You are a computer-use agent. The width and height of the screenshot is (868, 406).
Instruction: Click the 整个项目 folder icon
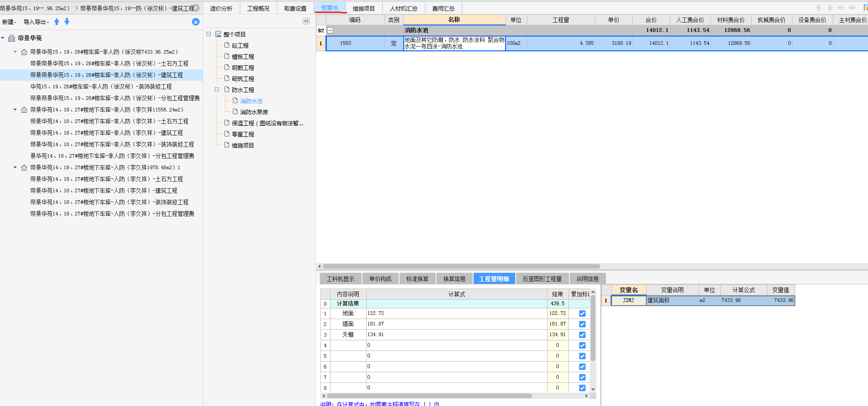[x=218, y=34]
